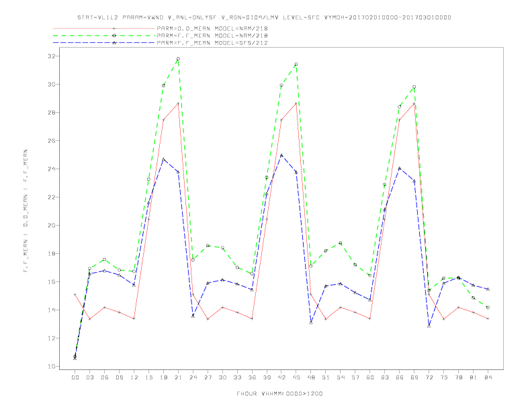Click the blue triangle low point at hour 72

(429, 326)
